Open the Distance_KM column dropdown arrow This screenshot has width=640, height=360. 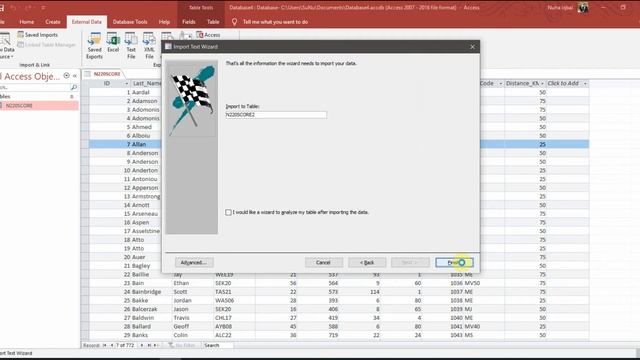[x=542, y=84]
